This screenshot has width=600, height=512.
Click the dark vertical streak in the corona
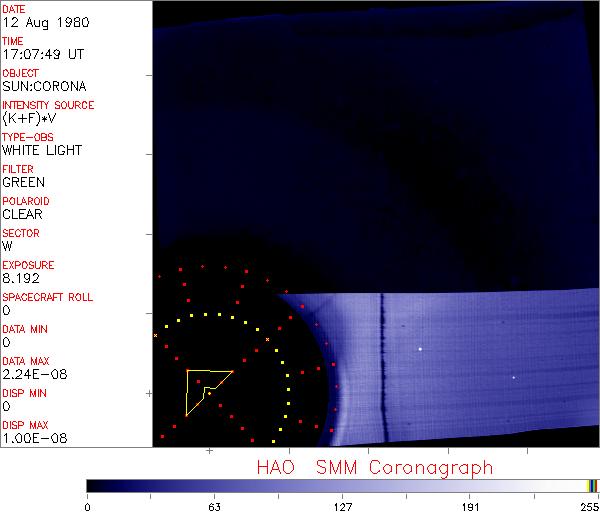[382, 365]
